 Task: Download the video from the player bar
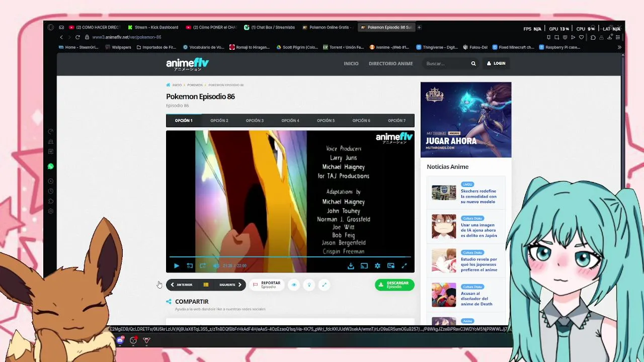pos(351,265)
